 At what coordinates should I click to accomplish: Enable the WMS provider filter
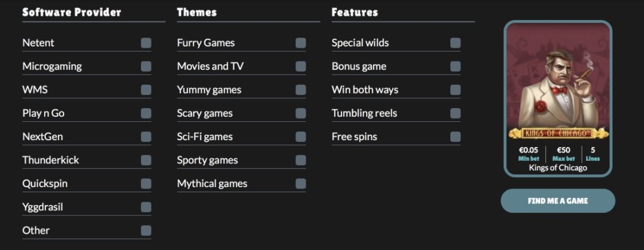(146, 90)
